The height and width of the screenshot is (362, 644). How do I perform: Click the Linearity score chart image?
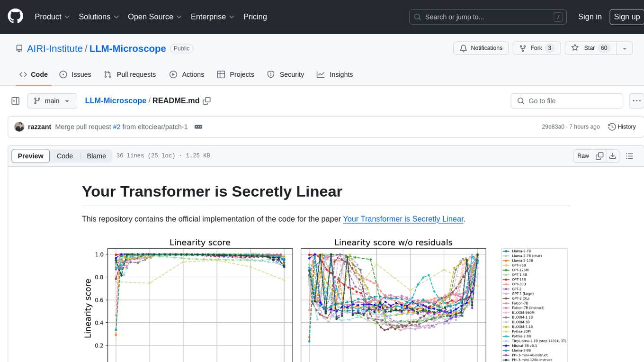coord(326,299)
